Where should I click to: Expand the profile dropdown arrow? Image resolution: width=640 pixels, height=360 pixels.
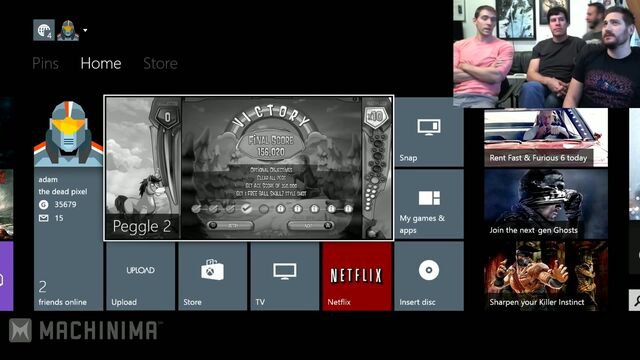(85, 30)
